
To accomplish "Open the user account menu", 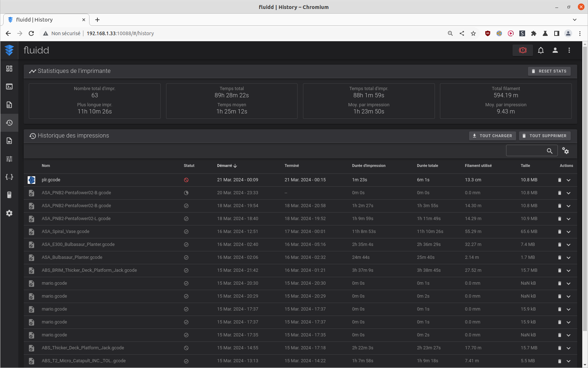I will pyautogui.click(x=555, y=50).
